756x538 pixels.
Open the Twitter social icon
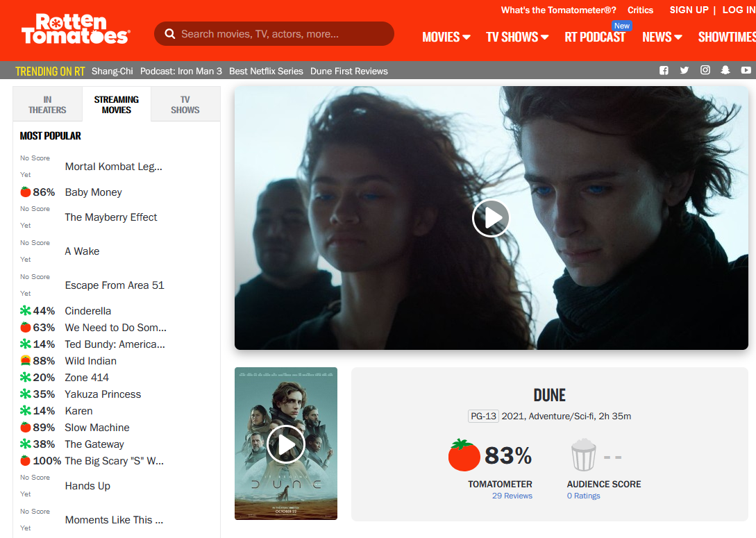[x=684, y=70]
